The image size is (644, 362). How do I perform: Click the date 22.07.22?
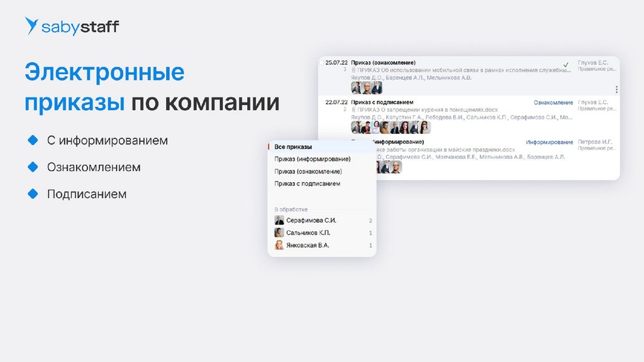tap(336, 102)
